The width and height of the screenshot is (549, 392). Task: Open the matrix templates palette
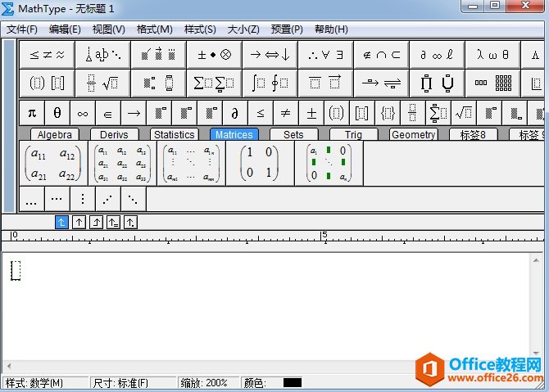point(492,83)
